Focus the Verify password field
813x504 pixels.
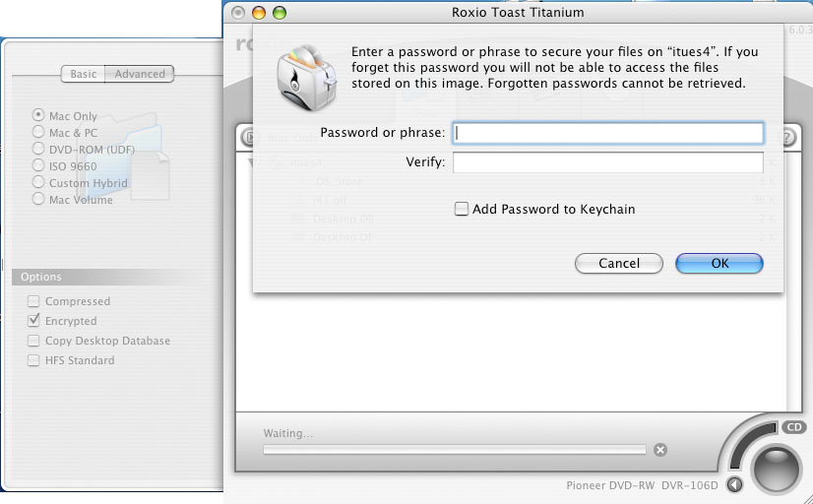pyautogui.click(x=607, y=162)
